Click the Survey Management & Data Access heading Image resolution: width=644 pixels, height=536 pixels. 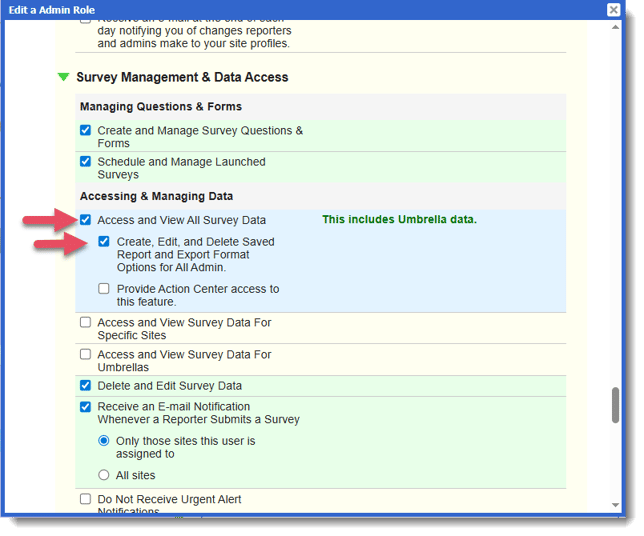pyautogui.click(x=182, y=77)
